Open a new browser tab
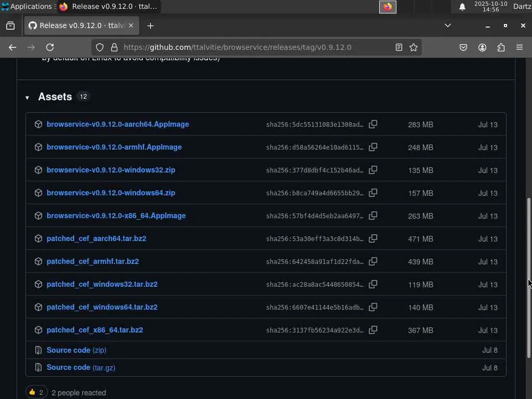The width and height of the screenshot is (532, 399). click(x=150, y=26)
